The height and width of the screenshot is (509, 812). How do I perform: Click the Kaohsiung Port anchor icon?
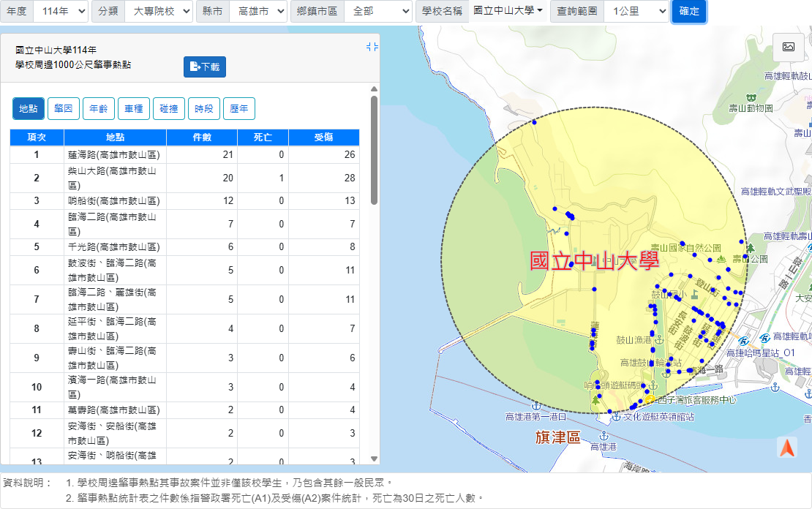604,436
